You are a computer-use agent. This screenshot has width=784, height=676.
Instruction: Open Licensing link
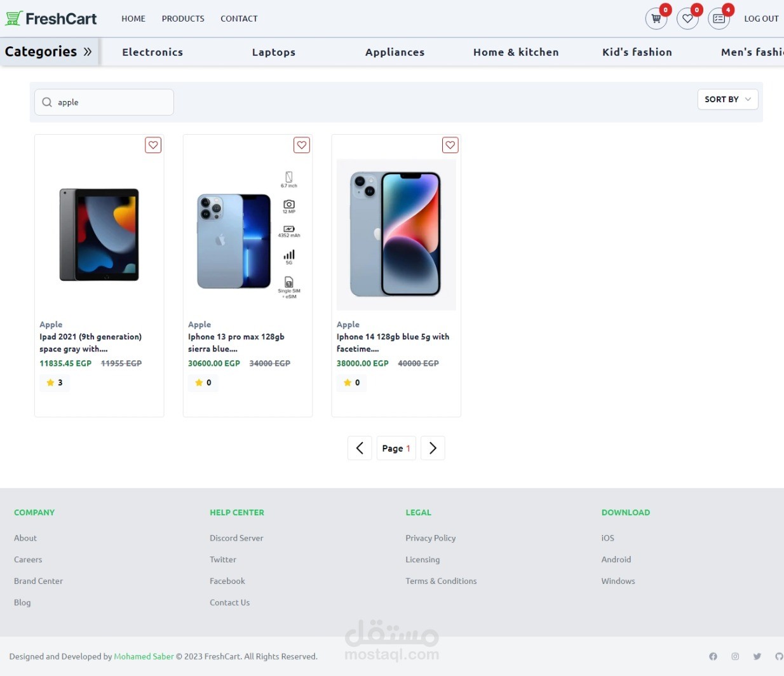pyautogui.click(x=422, y=559)
